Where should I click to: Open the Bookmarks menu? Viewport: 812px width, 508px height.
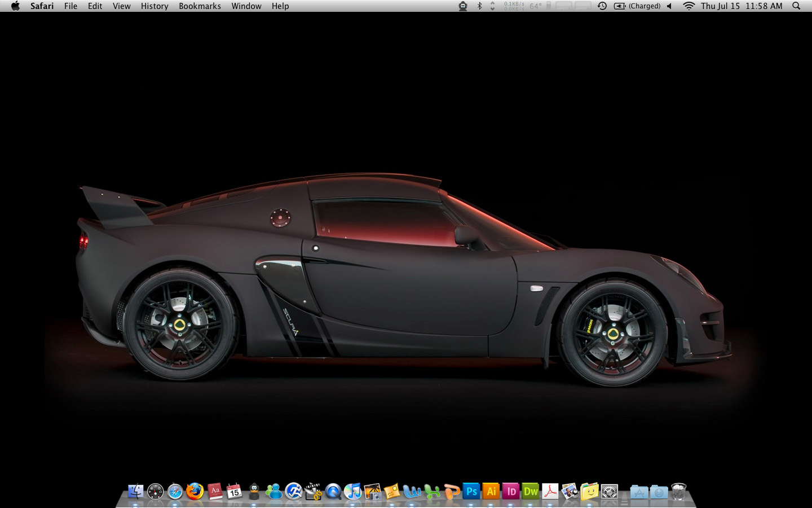[200, 6]
